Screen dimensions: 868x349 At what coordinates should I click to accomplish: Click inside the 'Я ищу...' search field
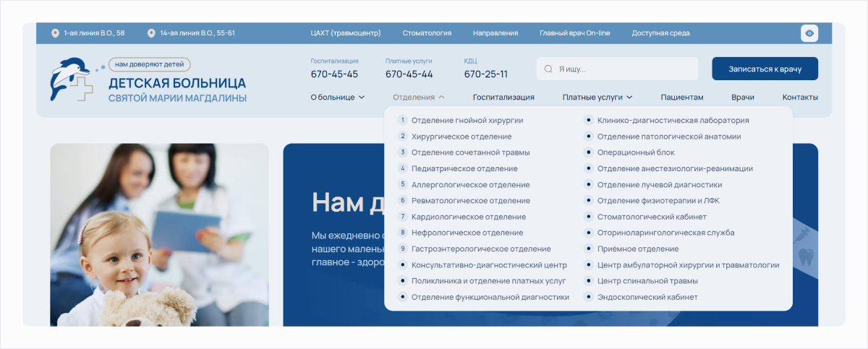click(x=617, y=69)
